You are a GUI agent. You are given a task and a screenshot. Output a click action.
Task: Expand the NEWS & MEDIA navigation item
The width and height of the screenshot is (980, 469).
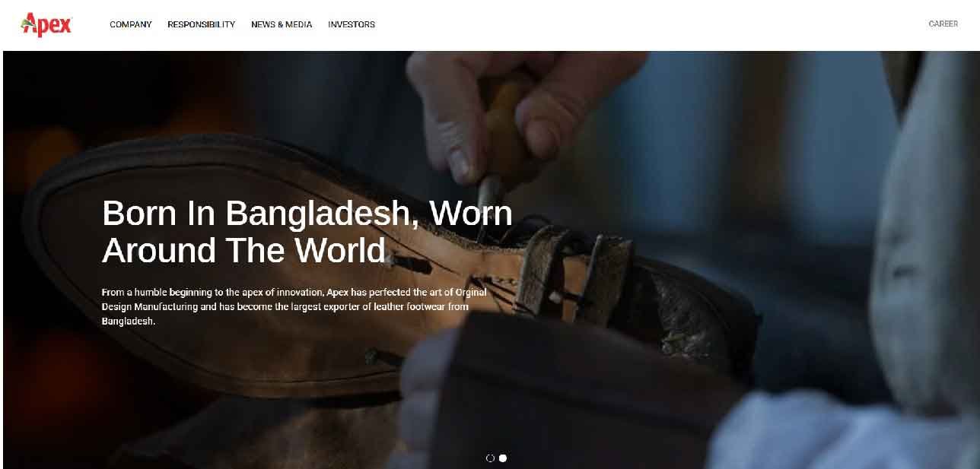(282, 24)
